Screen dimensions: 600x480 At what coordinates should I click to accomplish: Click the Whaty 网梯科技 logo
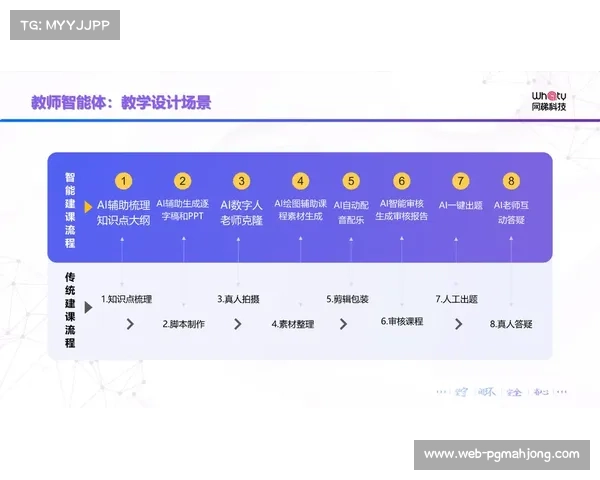tap(549, 101)
